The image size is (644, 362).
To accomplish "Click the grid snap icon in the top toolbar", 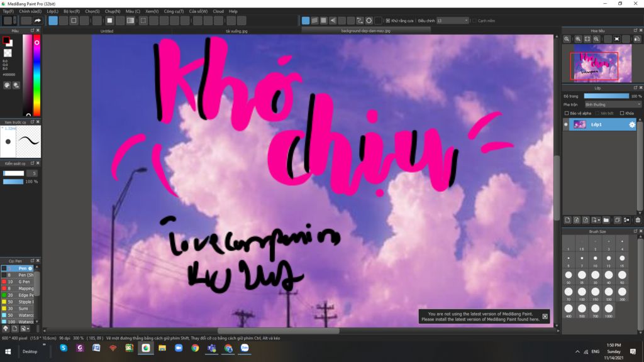I will 324,21.
